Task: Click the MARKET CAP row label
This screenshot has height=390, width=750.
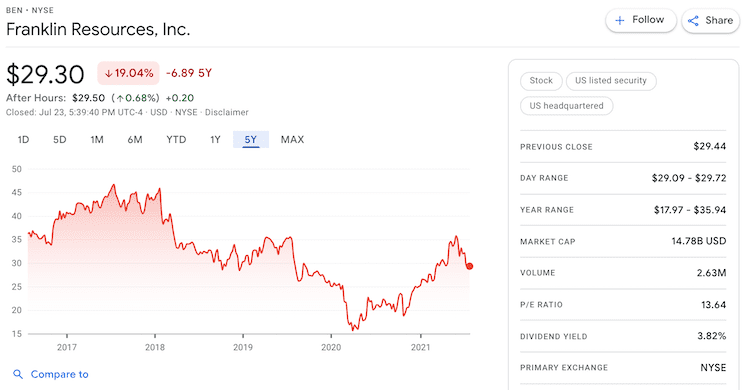Action: tap(548, 242)
